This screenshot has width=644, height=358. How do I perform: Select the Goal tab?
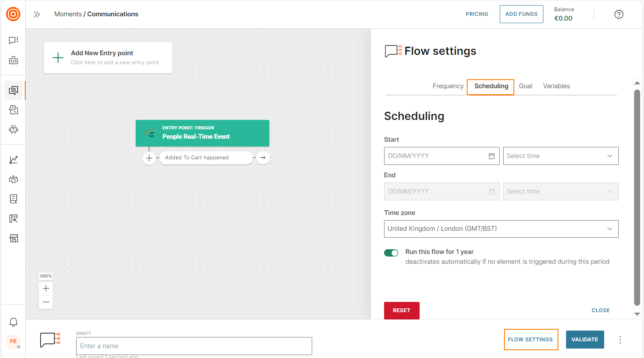525,86
